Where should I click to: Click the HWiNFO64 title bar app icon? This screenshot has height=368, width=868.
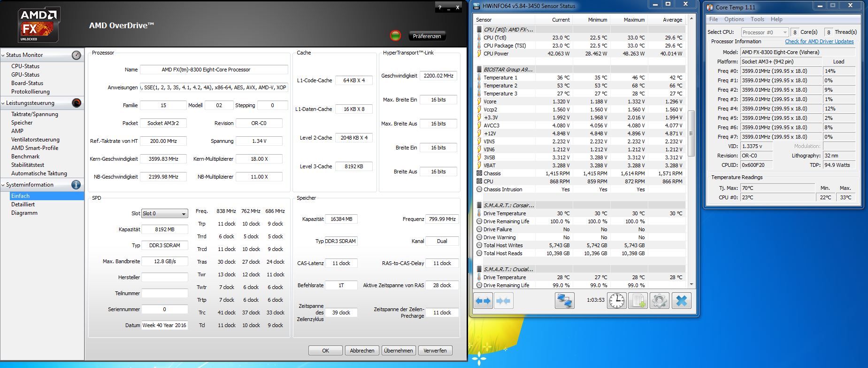(x=477, y=6)
